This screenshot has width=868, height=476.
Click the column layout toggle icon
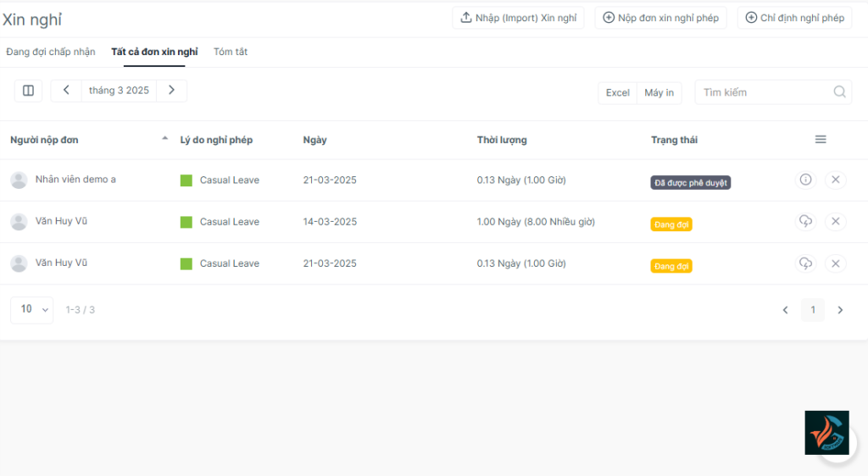tap(28, 91)
